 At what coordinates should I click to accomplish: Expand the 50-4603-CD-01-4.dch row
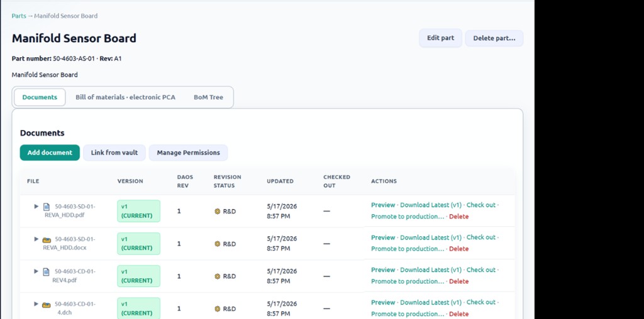click(36, 304)
